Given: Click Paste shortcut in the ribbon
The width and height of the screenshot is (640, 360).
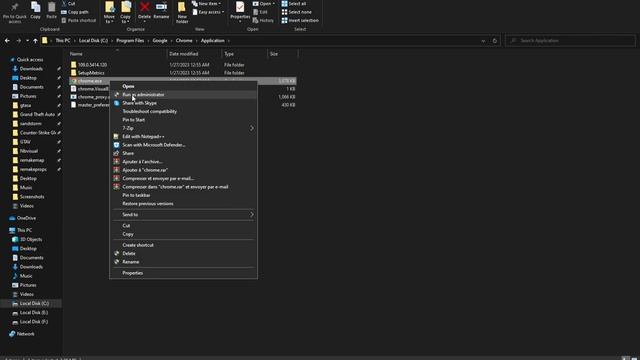Looking at the screenshot, I should pyautogui.click(x=79, y=20).
